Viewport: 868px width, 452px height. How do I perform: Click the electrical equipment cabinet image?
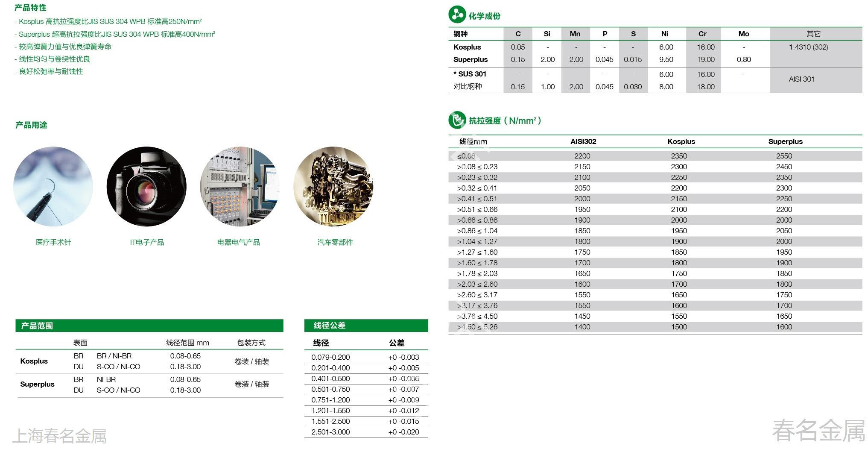point(240,186)
